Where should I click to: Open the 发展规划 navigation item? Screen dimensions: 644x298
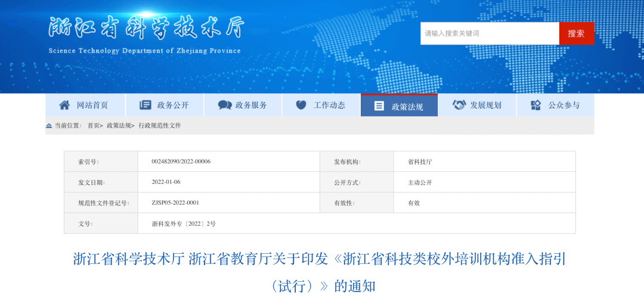(477, 105)
